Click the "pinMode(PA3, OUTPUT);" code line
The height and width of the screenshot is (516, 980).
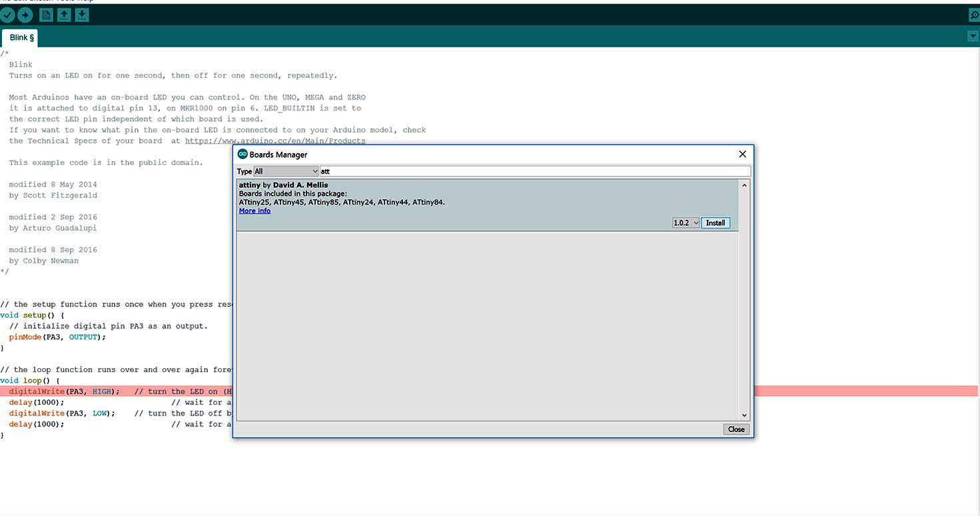(x=57, y=337)
